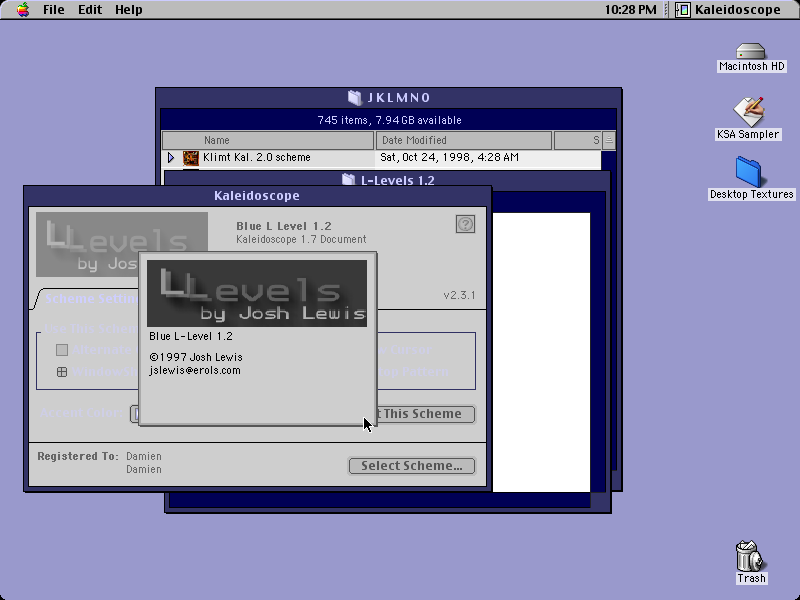Viewport: 800px width, 600px height.
Task: Click the L-Levels 1.2 window title bar
Action: [388, 180]
